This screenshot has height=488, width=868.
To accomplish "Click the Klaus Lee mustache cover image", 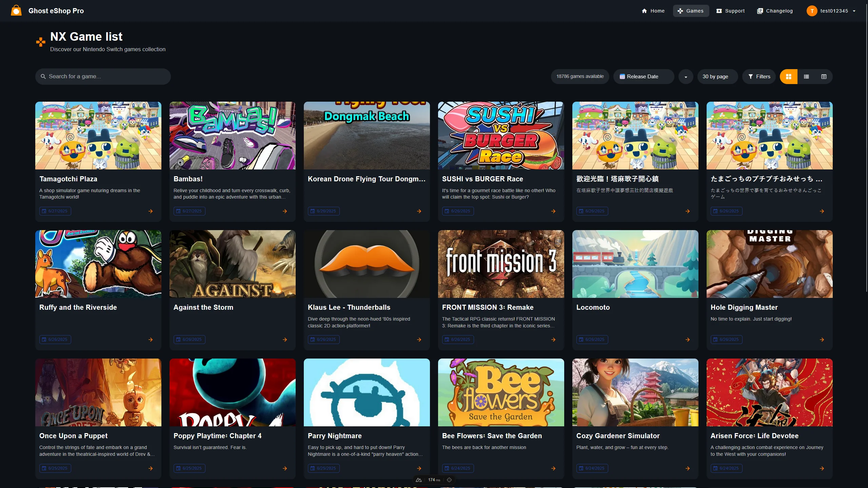I will pos(367,264).
